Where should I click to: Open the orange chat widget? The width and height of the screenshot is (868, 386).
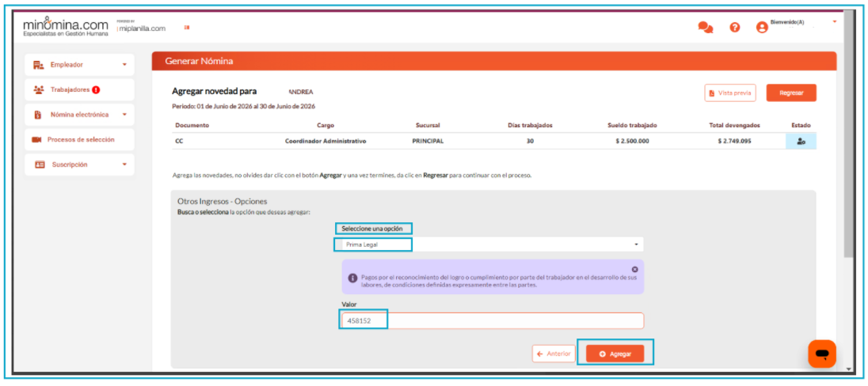click(822, 354)
